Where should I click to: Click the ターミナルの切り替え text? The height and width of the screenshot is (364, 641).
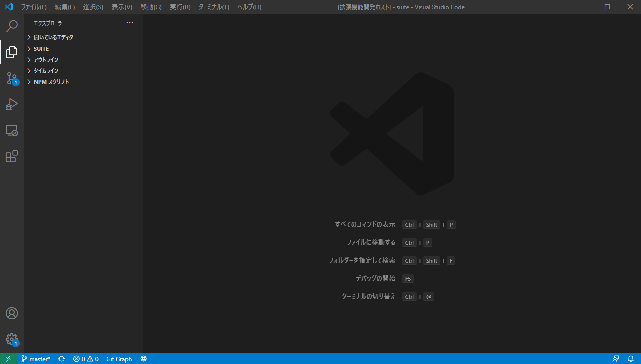click(x=369, y=297)
